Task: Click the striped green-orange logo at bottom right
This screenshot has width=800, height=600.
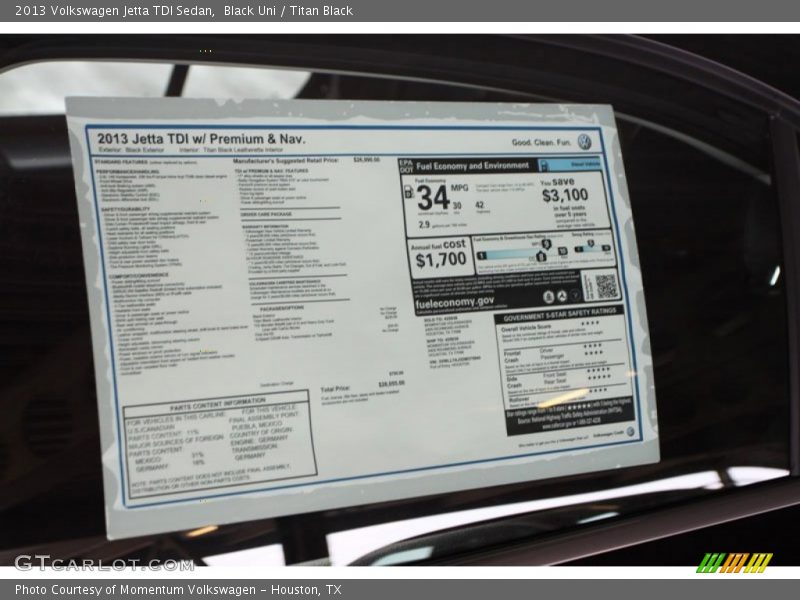Action: [734, 562]
